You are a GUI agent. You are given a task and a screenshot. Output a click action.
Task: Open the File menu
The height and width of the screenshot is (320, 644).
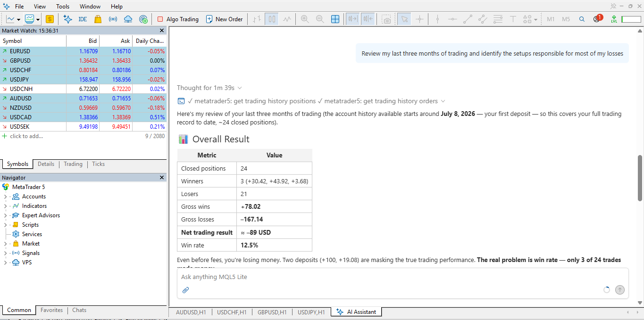click(19, 7)
